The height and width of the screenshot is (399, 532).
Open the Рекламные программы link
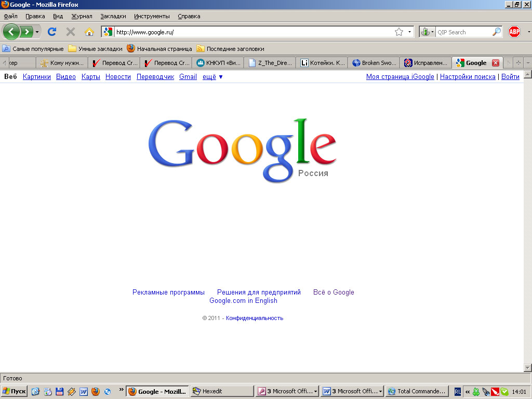tap(168, 292)
